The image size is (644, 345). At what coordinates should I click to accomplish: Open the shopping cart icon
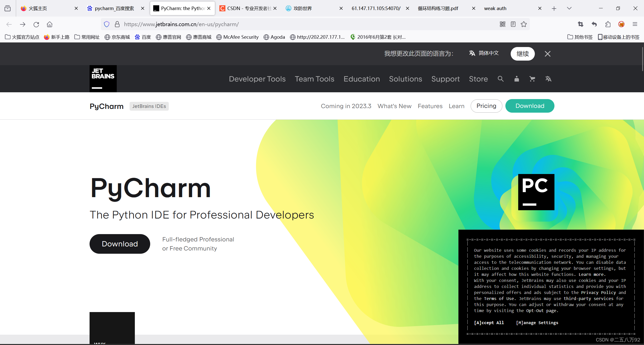pyautogui.click(x=532, y=79)
